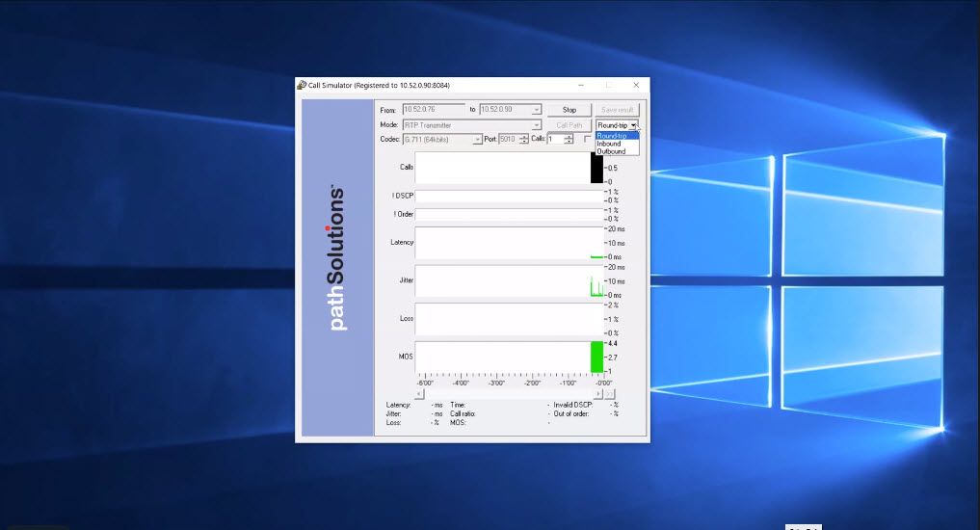Click the pathSolutions logo in the sidebar
The height and width of the screenshot is (530, 980).
[336, 258]
